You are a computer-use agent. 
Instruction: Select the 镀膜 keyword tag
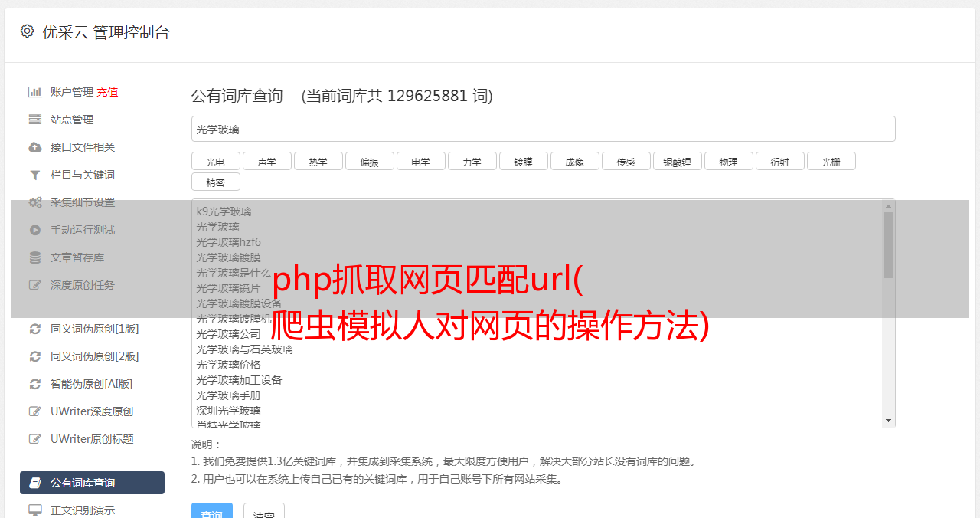(x=524, y=161)
